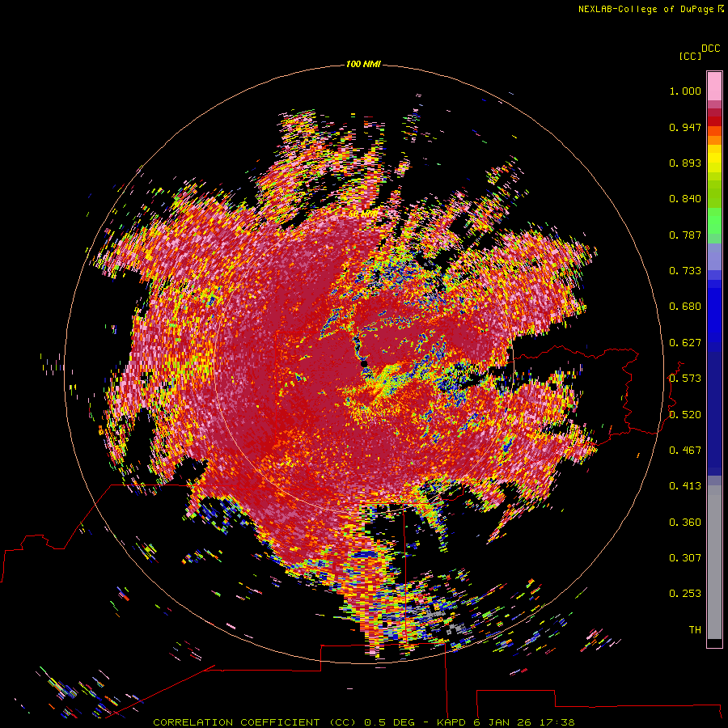Image resolution: width=728 pixels, height=728 pixels.
Task: Click the 1.000 legend value
Action: coord(685,91)
